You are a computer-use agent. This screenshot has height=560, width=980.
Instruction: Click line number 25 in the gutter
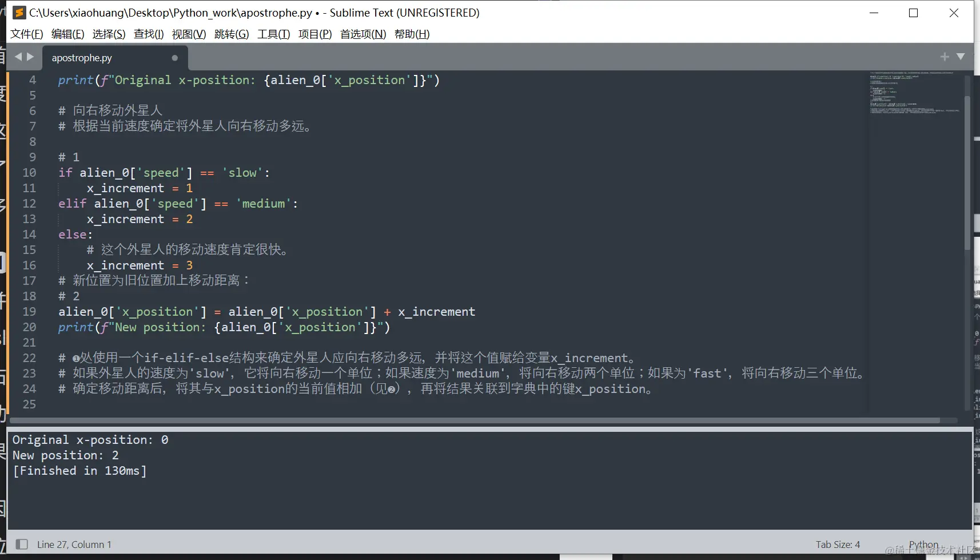[x=29, y=404]
